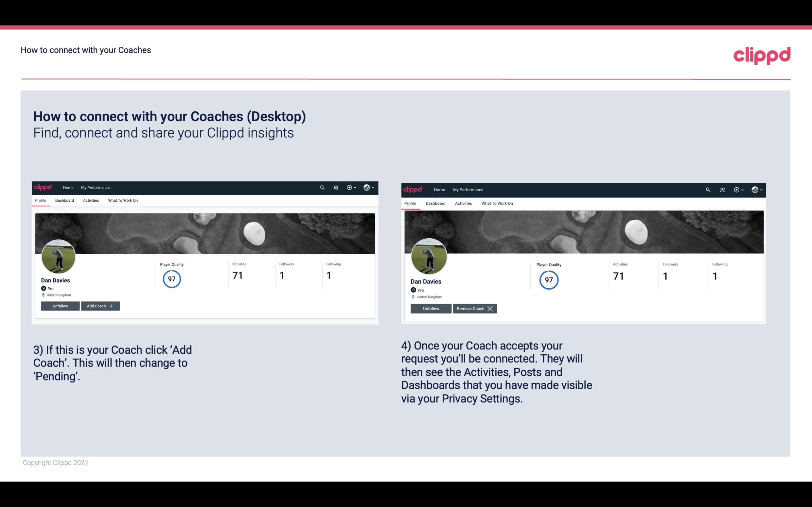Click the Clippd logo in right screenshot

413,189
